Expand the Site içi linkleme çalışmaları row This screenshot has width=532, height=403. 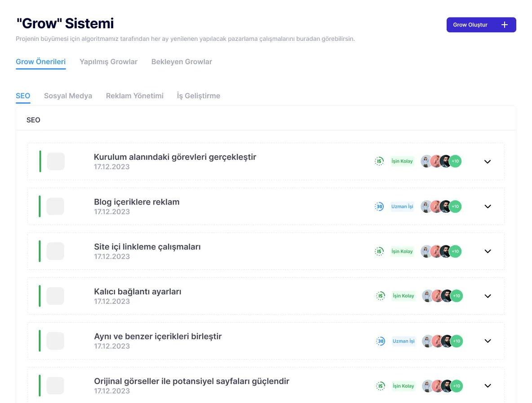tap(488, 251)
